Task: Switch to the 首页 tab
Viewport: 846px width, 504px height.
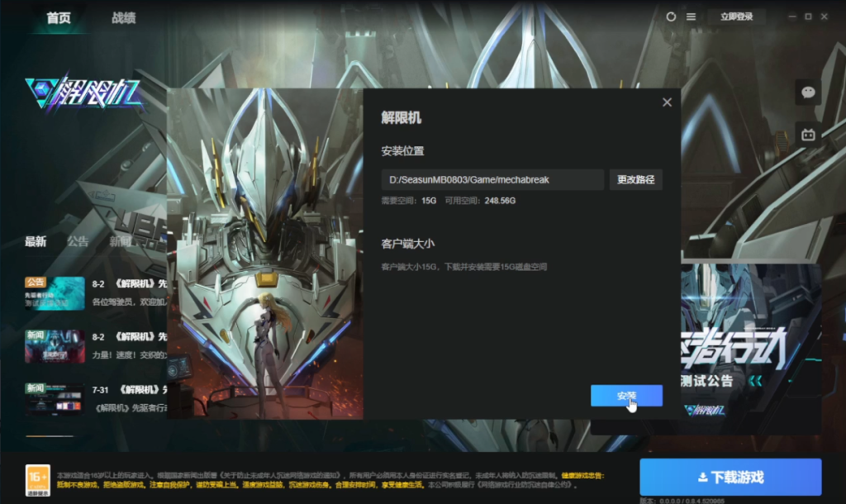Action: pos(59,17)
